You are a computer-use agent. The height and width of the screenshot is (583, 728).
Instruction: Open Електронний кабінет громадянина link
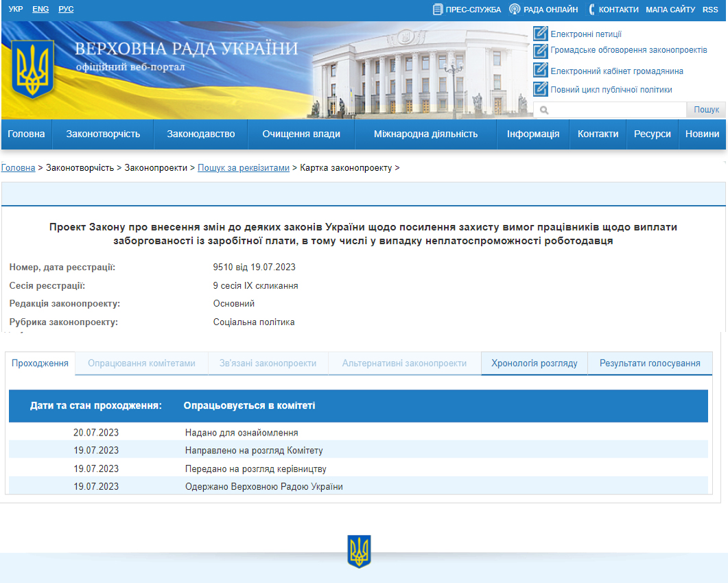point(617,71)
